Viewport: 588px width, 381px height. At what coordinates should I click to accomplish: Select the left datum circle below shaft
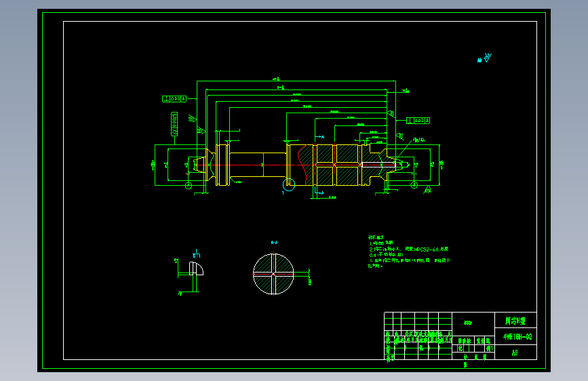point(189,185)
